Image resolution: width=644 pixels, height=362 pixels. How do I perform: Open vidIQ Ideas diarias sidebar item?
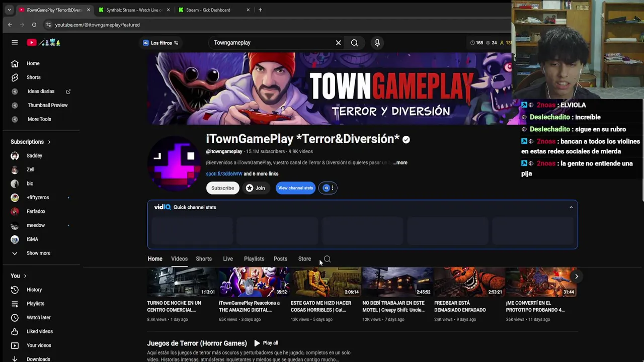41,92
